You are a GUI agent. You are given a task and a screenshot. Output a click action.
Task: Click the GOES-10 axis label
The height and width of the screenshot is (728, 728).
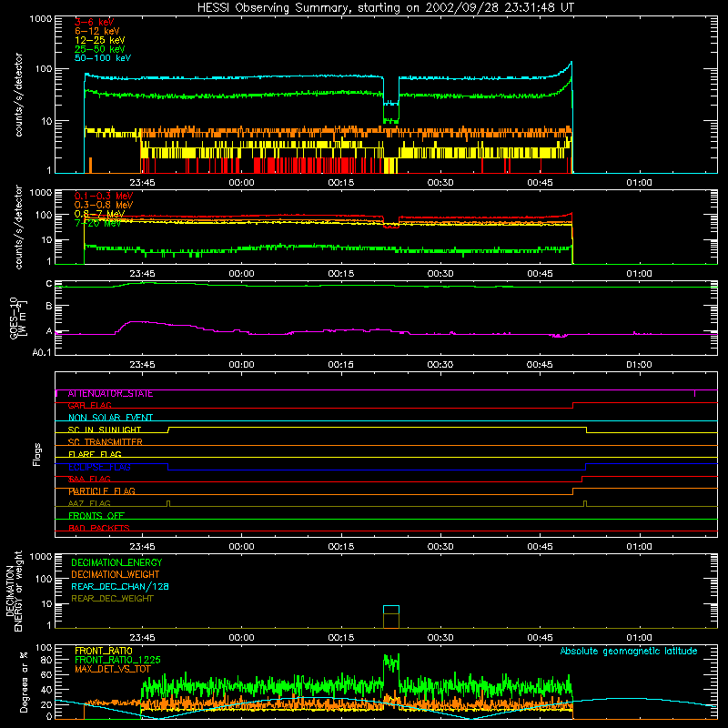(18, 318)
